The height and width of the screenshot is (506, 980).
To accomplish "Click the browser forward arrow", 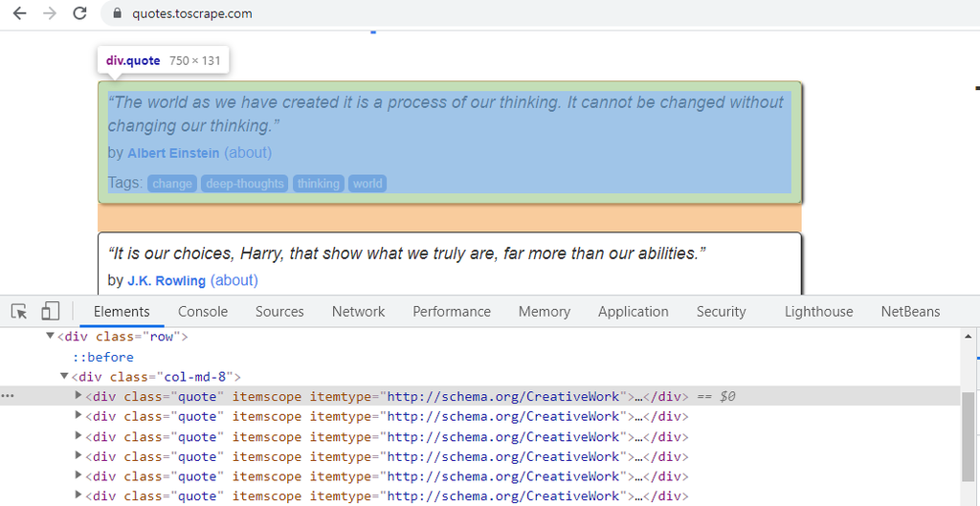I will (50, 13).
